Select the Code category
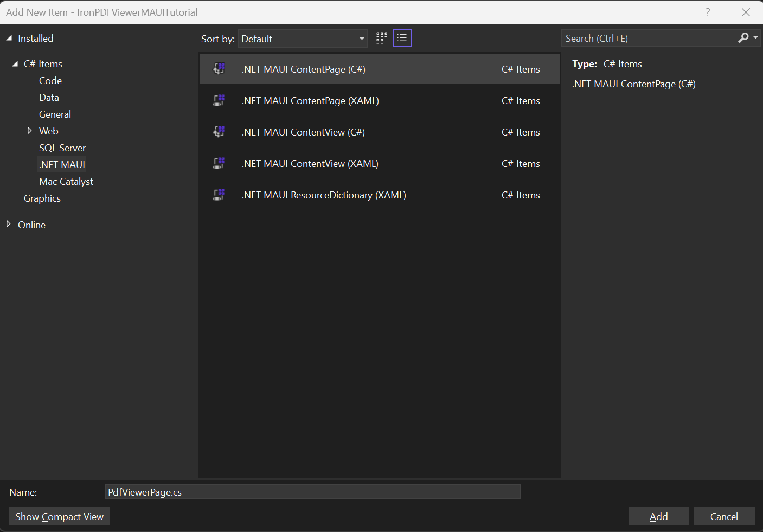 (x=50, y=81)
